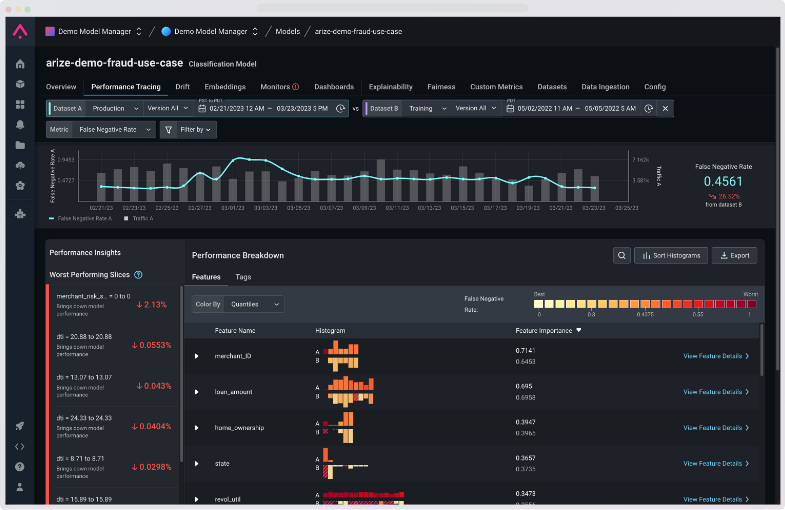The image size is (785, 510).
Task: Switch to the Explainability tab
Action: pos(390,87)
